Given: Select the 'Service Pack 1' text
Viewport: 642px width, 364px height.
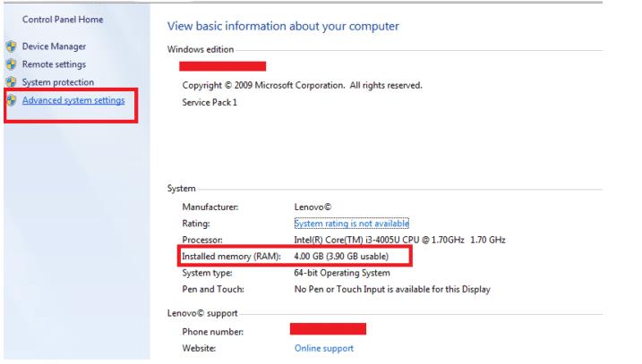Looking at the screenshot, I should (x=210, y=102).
